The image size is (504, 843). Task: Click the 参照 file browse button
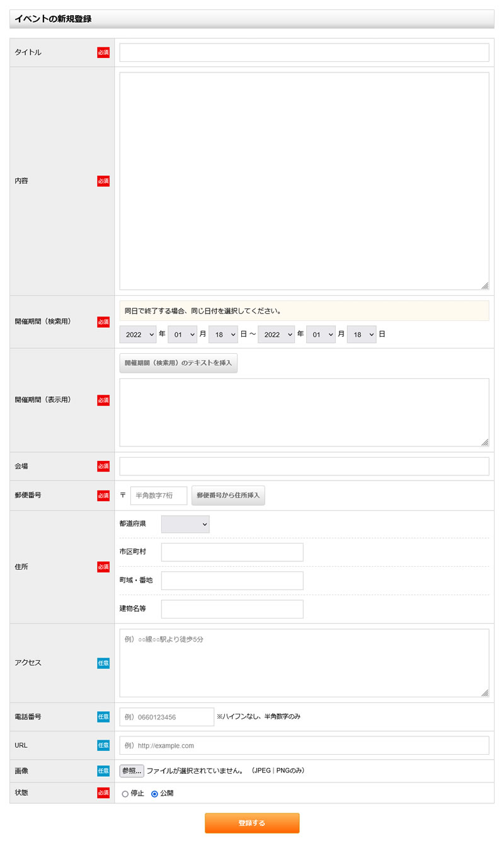pyautogui.click(x=130, y=770)
